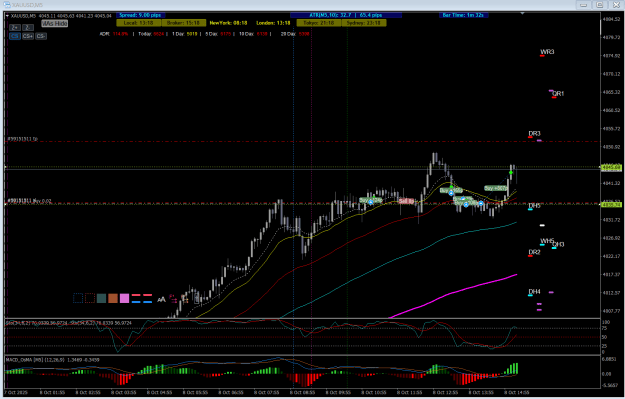This screenshot has width=625, height=399.
Task: Click the DH3 level marker
Action: [x=558, y=244]
